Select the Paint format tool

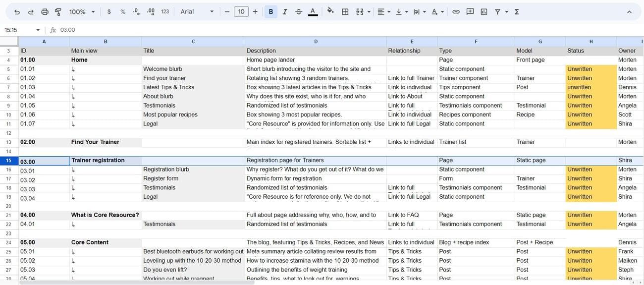(x=58, y=11)
